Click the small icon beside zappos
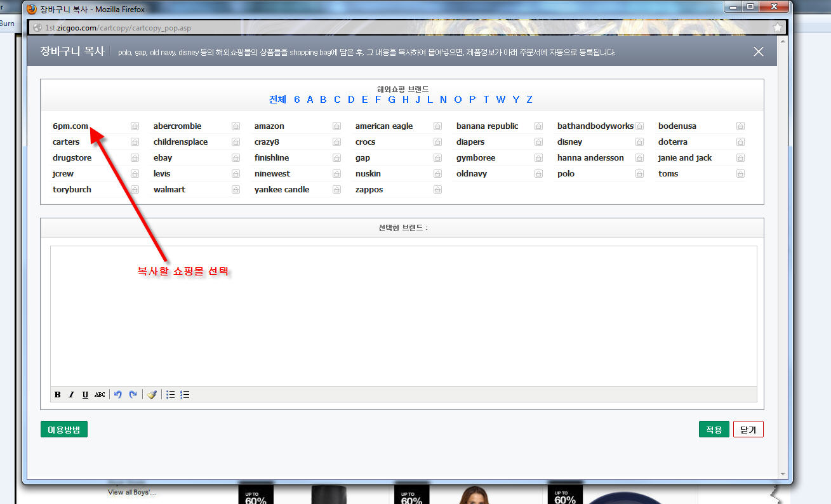 tap(437, 190)
